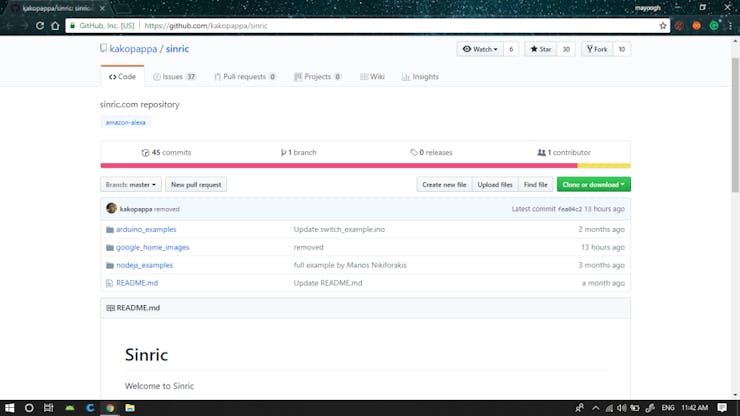Open Cortana search circle on taskbar

29,408
